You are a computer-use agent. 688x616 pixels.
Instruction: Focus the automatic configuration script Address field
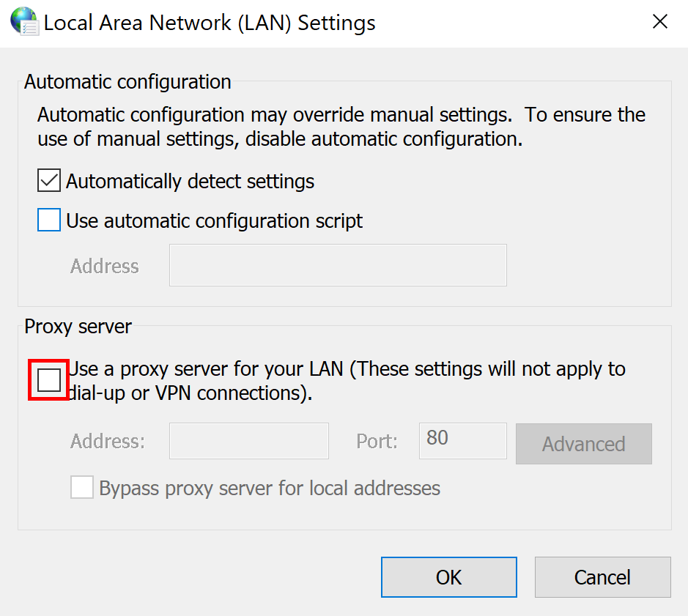[338, 265]
